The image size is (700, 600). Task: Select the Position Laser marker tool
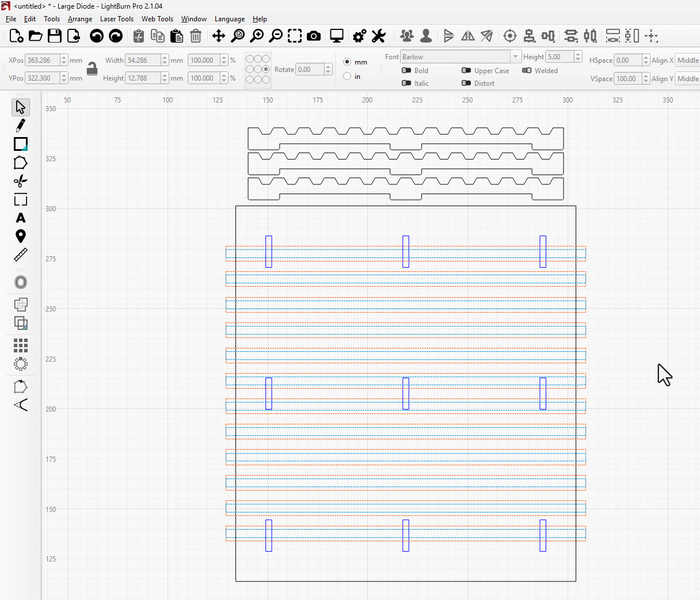(x=21, y=236)
